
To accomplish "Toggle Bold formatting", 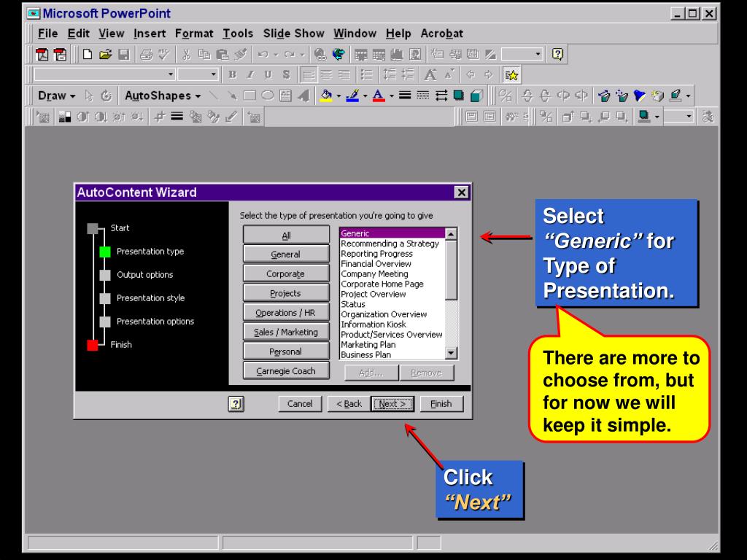I will [x=232, y=75].
